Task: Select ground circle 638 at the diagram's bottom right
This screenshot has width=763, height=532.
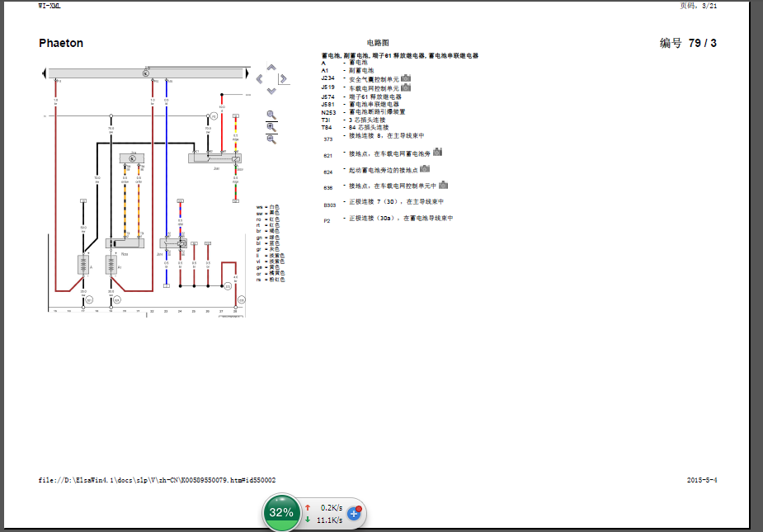Action: (x=242, y=300)
